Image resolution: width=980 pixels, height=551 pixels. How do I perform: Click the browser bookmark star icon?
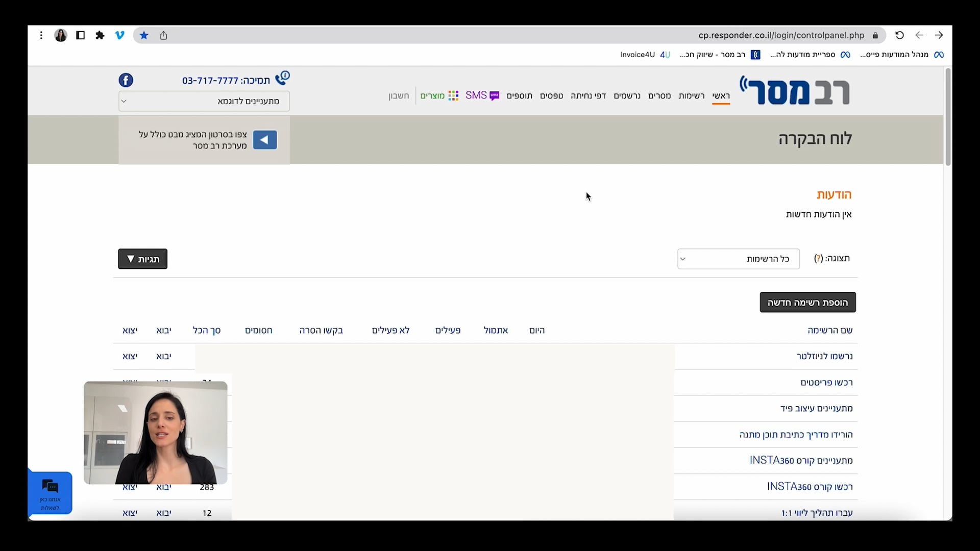coord(144,35)
